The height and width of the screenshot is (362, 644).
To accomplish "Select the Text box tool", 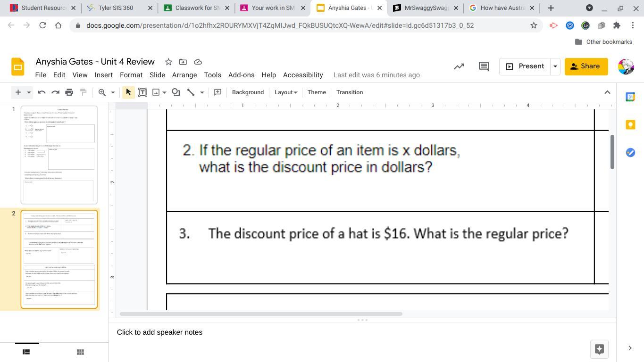I will (x=142, y=92).
